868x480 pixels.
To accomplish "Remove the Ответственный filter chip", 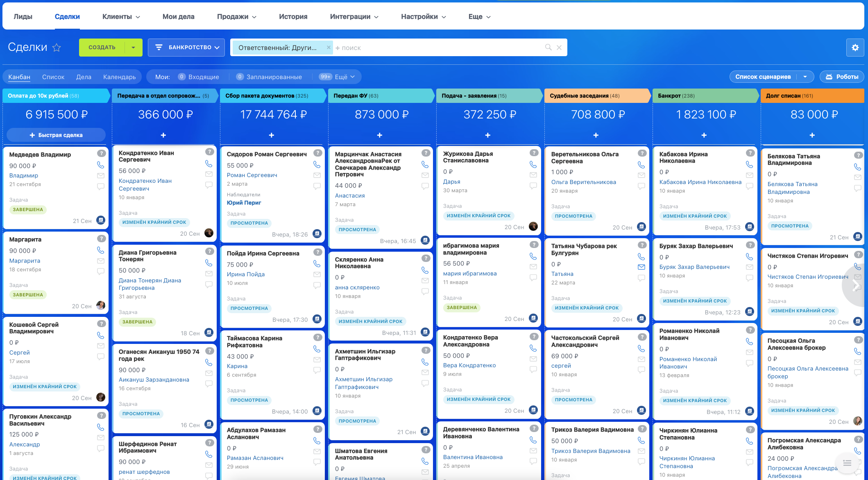I will point(328,48).
